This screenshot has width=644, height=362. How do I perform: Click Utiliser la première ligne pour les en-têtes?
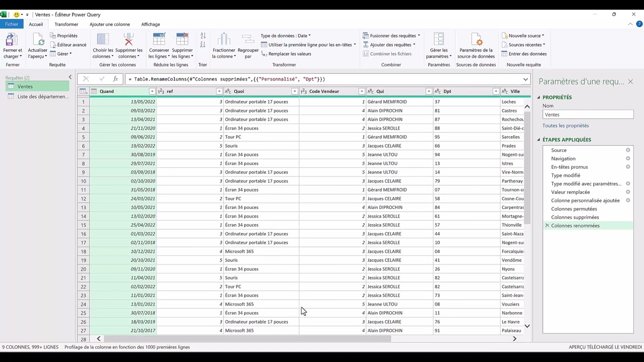click(x=308, y=45)
